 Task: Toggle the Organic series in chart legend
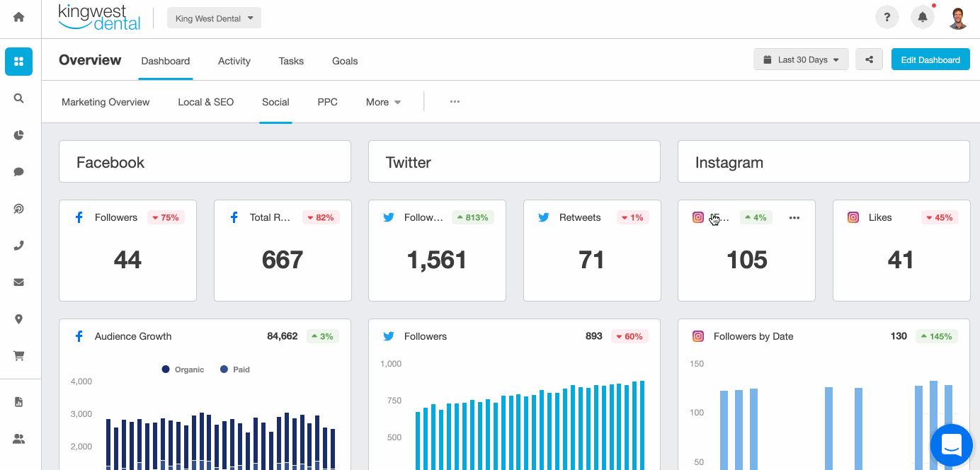pyautogui.click(x=183, y=369)
